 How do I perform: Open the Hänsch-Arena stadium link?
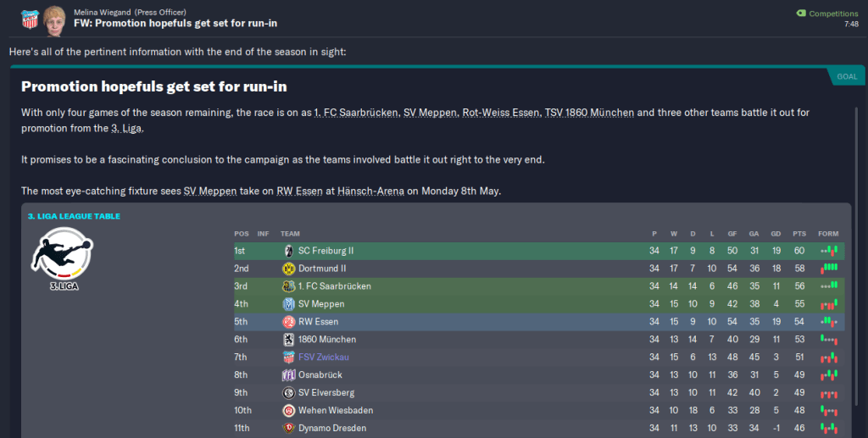tap(371, 191)
